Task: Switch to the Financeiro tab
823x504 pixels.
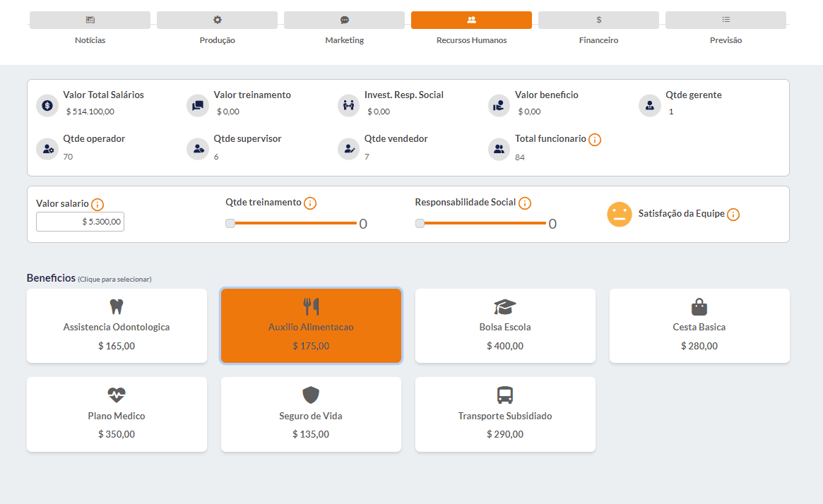Action: click(598, 20)
